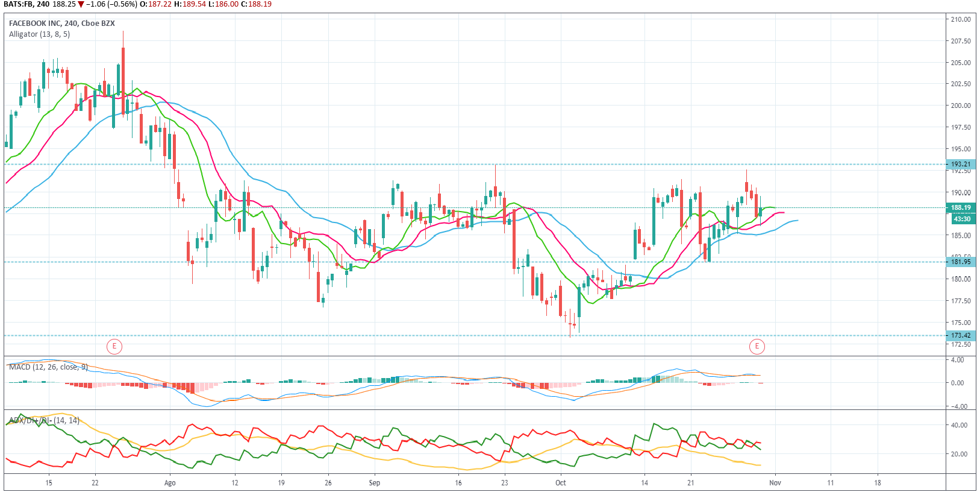Viewport: 980px width, 492px height.
Task: Click the right earnings 'E' marker
Action: pyautogui.click(x=757, y=346)
